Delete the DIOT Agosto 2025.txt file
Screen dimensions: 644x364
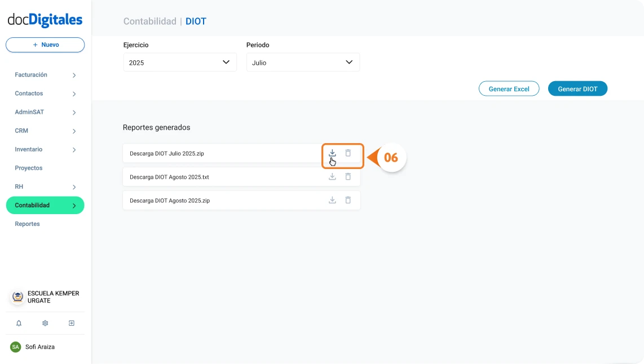348,176
